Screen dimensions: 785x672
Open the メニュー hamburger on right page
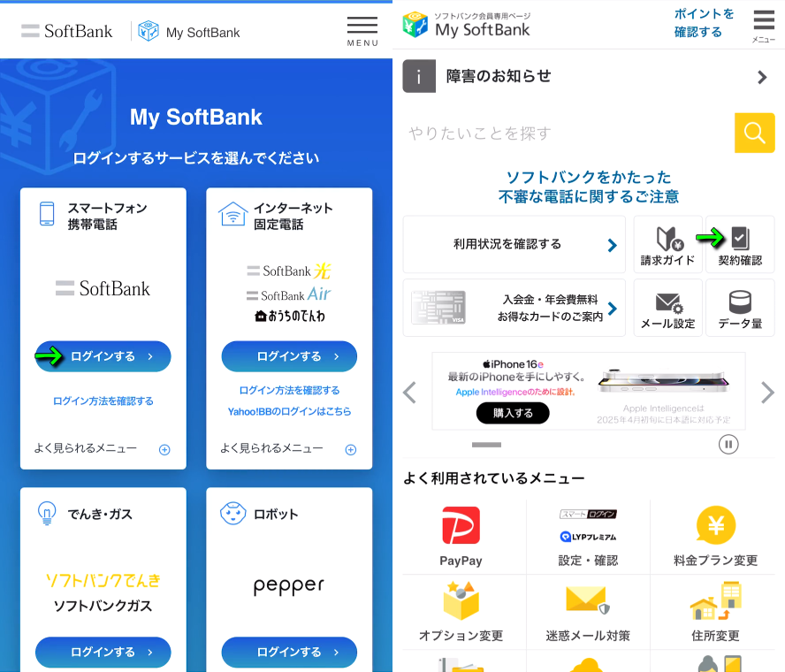(764, 26)
